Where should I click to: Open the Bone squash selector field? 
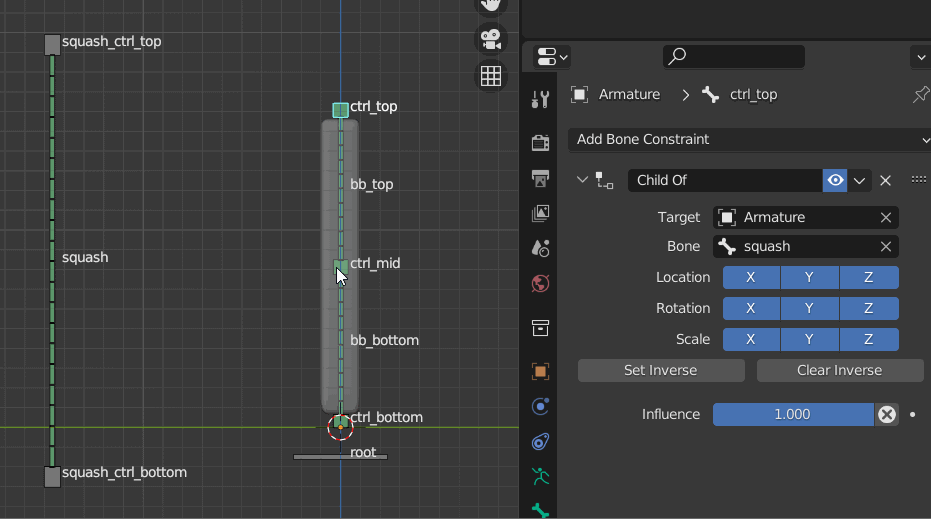[796, 246]
